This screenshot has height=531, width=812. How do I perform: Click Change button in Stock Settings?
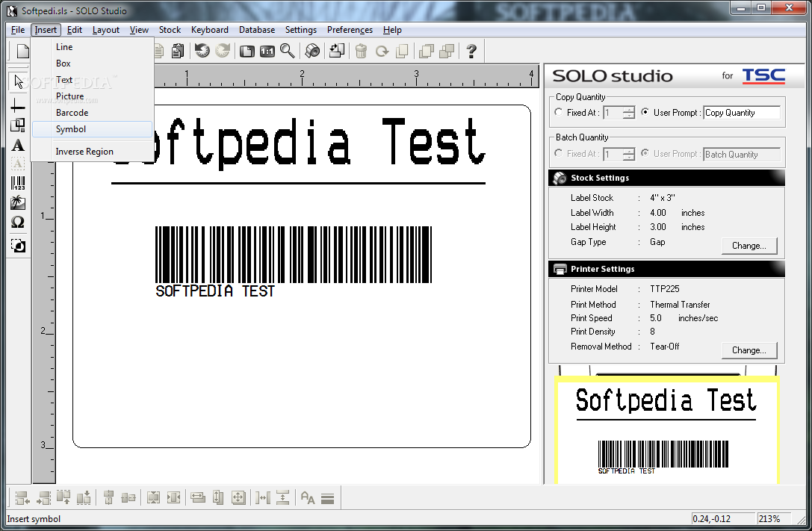pos(749,245)
